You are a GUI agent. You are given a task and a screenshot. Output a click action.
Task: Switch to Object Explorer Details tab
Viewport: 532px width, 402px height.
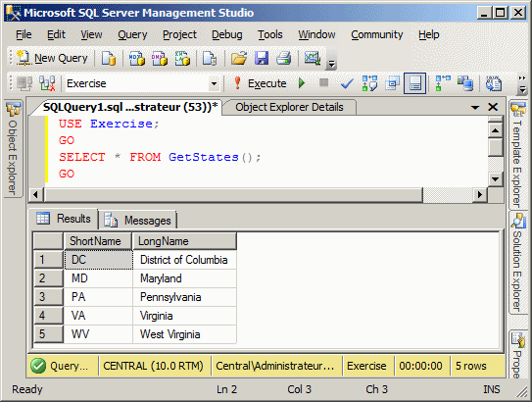(x=289, y=107)
